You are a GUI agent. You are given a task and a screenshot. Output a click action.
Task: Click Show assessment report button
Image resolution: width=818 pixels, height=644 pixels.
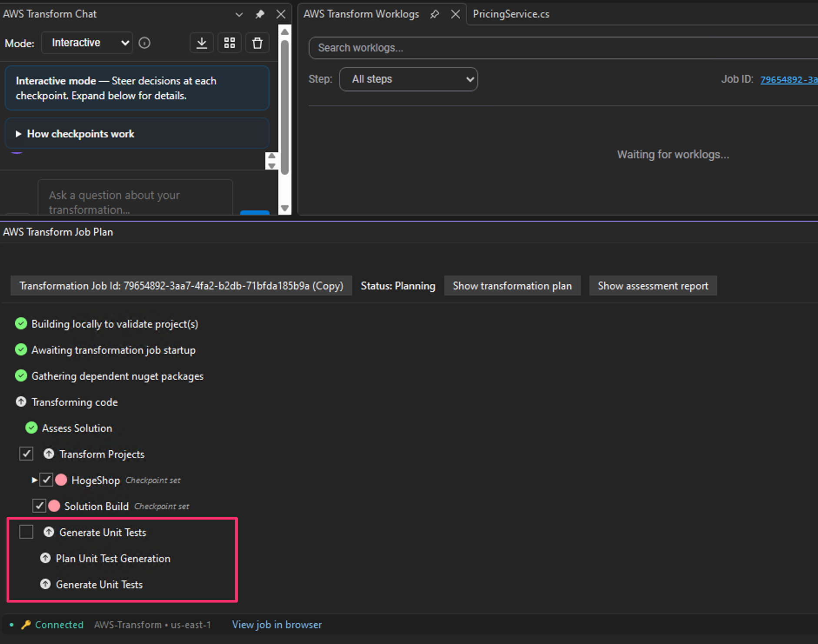[x=653, y=286]
